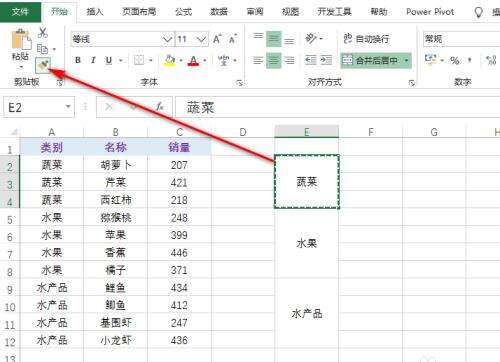Align text right
This screenshot has height=362, width=500.
tap(289, 60)
